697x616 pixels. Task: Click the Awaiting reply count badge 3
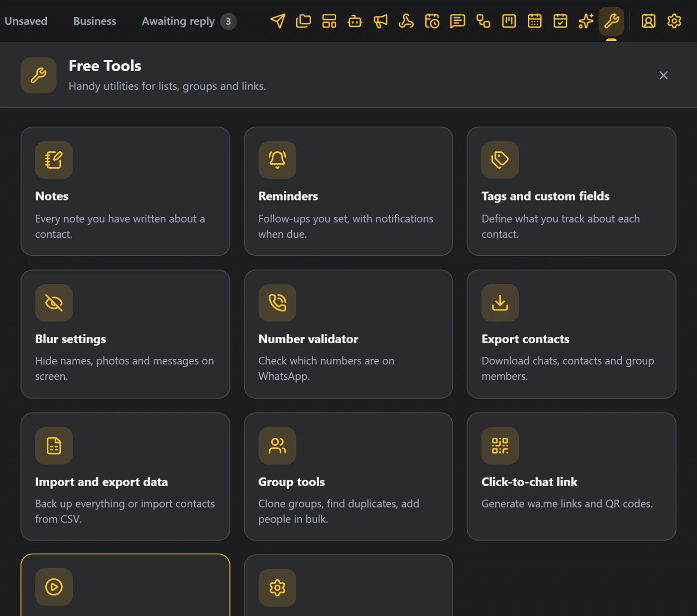pos(229,21)
